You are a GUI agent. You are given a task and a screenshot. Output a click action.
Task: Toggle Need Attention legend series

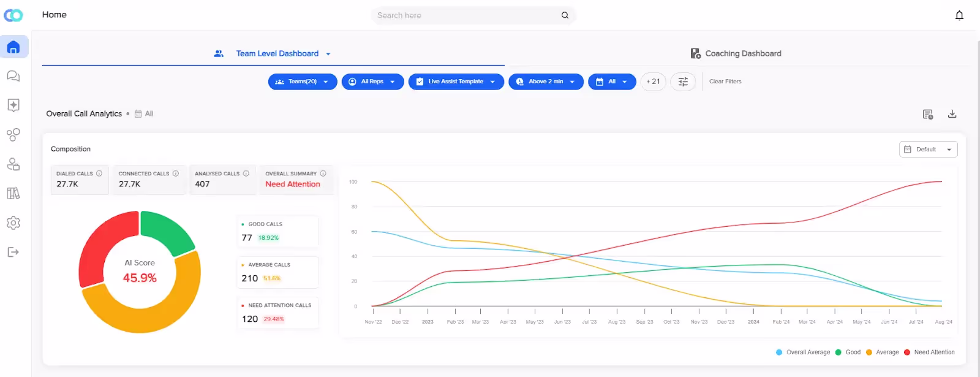pyautogui.click(x=929, y=352)
